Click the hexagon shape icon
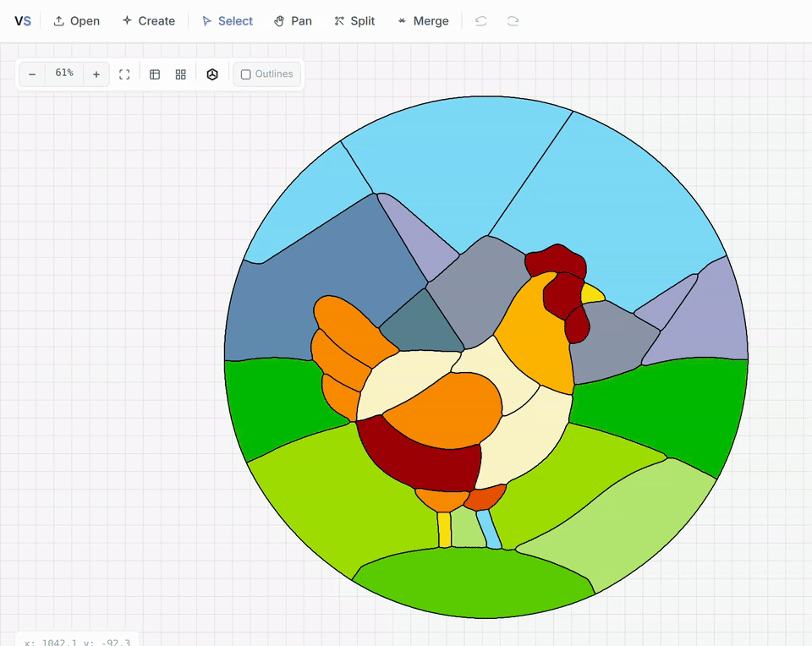Screen dimensions: 812x646 212,74
